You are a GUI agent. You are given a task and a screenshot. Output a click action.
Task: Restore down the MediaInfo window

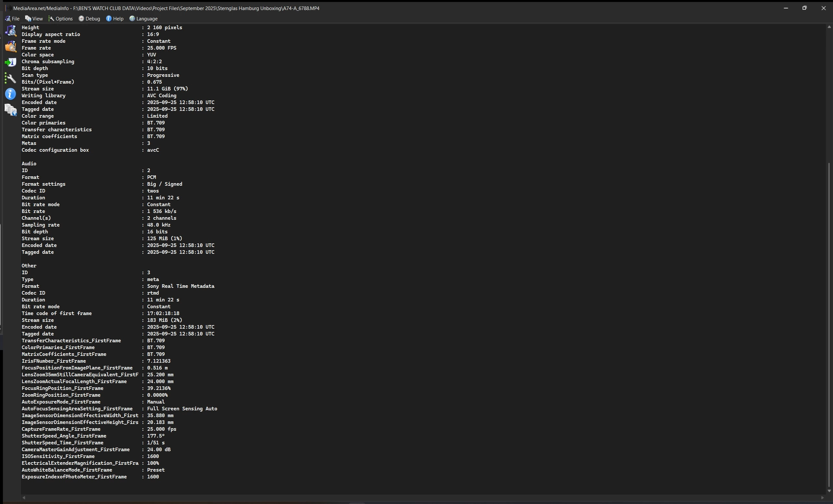(x=804, y=8)
